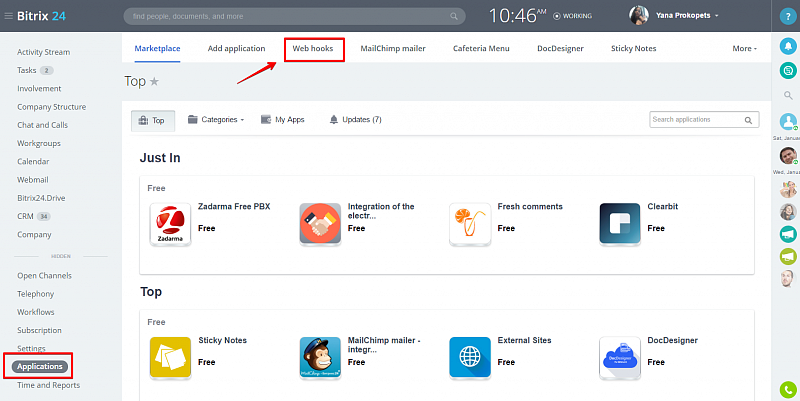Click the DocDesigner cloud app icon
This screenshot has width=800, height=401.
coord(620,358)
